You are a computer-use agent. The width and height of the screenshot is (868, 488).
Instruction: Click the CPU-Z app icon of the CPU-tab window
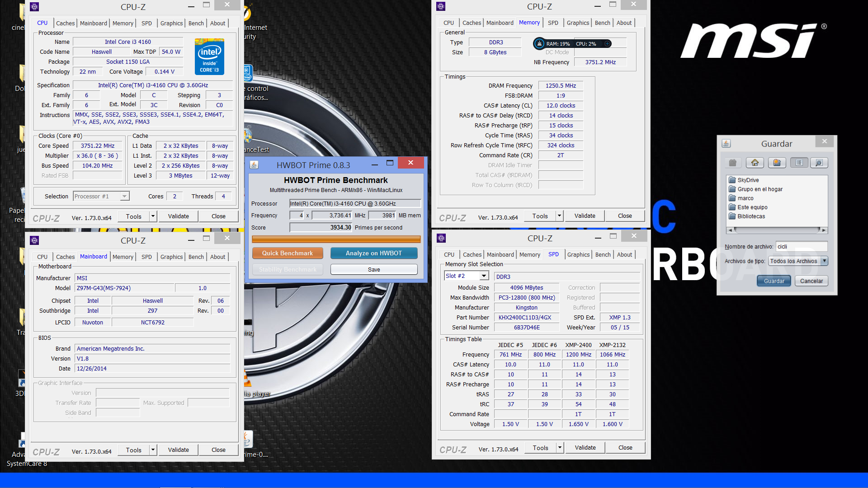click(34, 7)
